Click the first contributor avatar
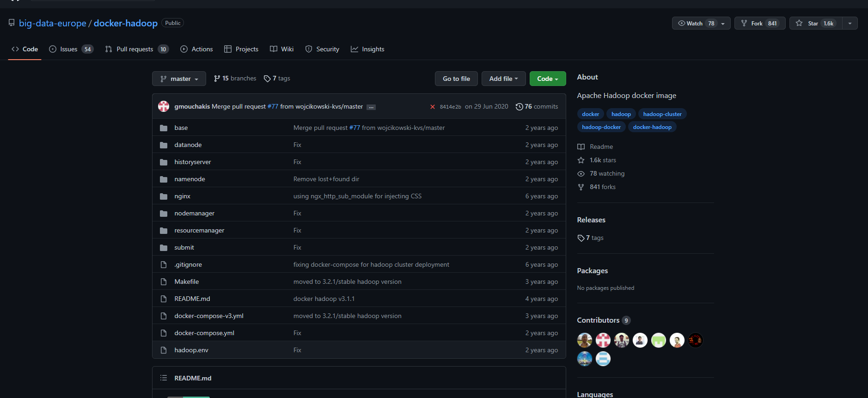The image size is (868, 398). click(x=585, y=340)
